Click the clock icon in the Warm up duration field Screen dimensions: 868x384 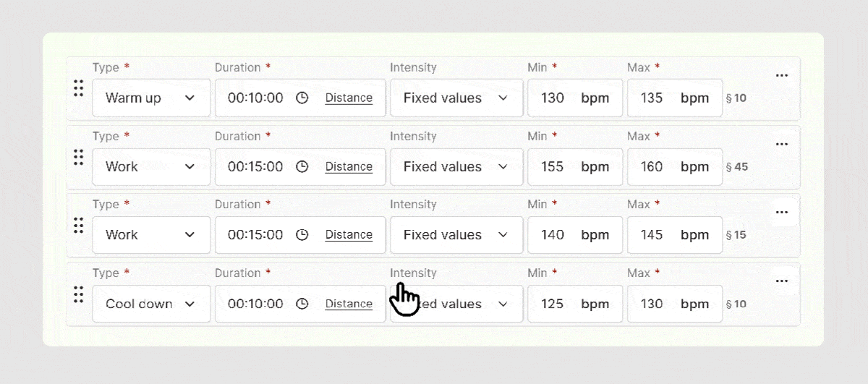pyautogui.click(x=302, y=98)
